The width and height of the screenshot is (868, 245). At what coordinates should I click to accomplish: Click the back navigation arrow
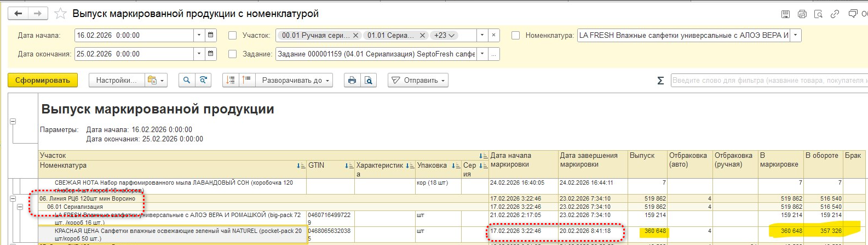[x=18, y=14]
